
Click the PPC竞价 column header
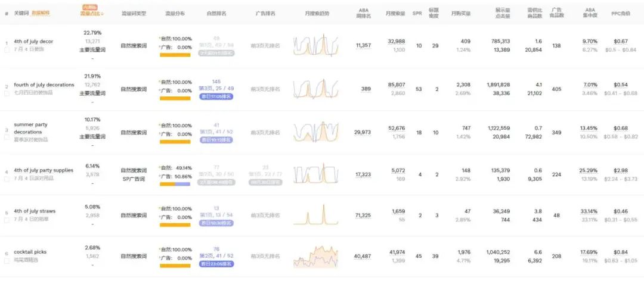[620, 13]
